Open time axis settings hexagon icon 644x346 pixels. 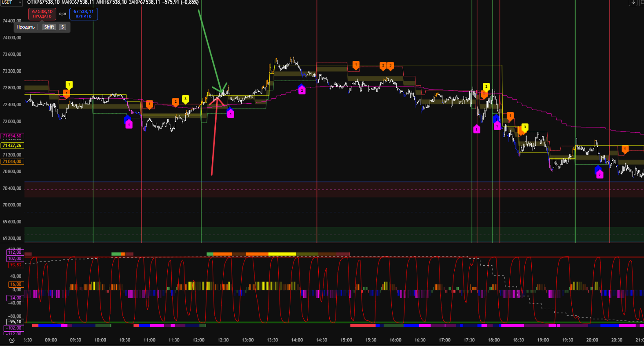click(x=11, y=340)
